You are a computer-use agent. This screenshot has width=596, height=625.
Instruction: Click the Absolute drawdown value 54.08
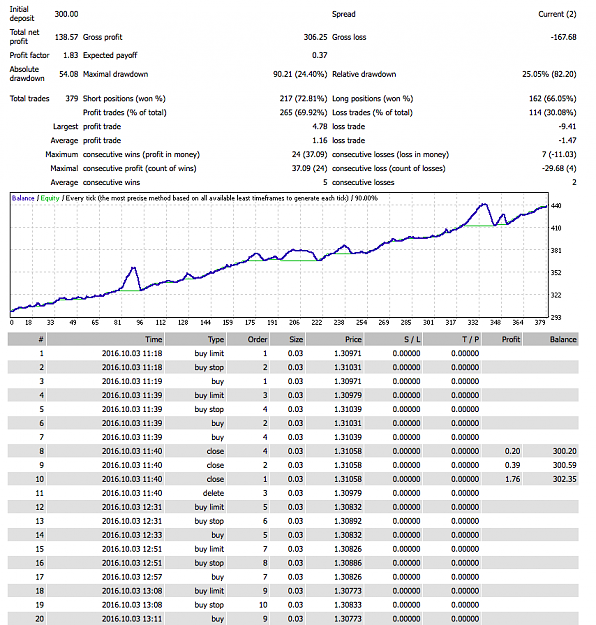69,74
